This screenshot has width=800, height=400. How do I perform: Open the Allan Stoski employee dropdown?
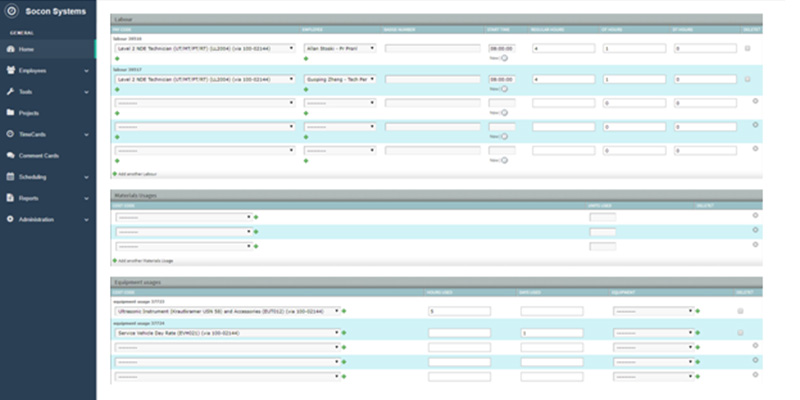click(x=340, y=48)
